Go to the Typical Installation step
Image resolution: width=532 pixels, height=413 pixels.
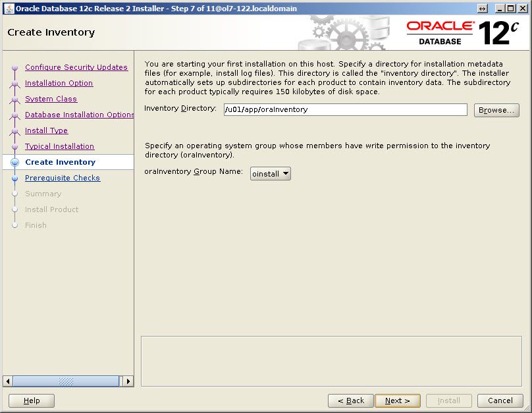[x=59, y=146]
